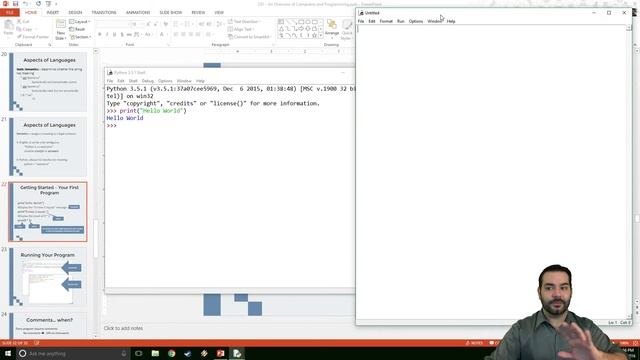
Task: Toggle Bold formatting in the ribbon
Action: (100, 35)
